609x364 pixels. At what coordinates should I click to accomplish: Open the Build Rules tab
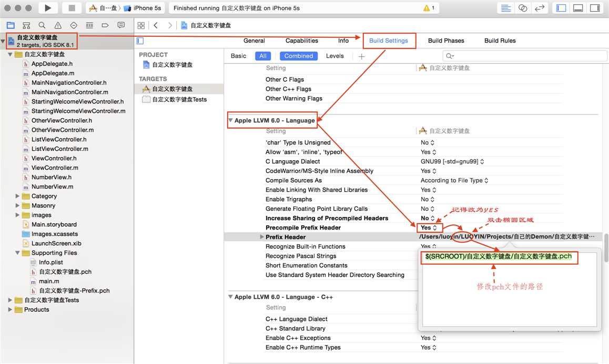[x=500, y=40]
